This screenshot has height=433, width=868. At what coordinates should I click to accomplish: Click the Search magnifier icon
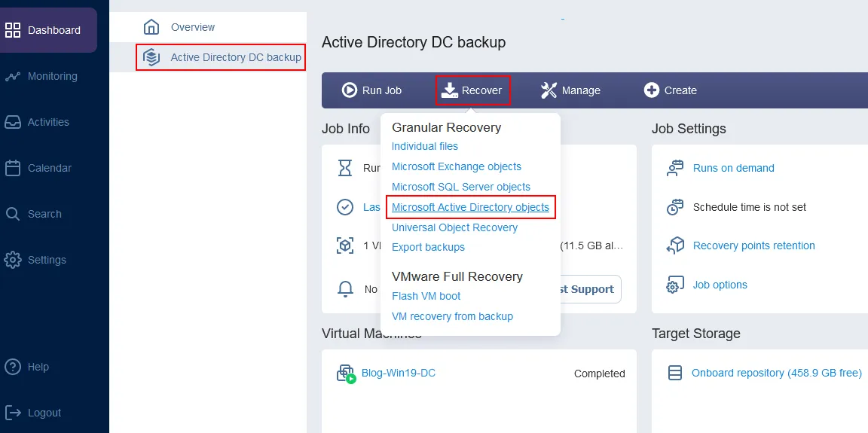pyautogui.click(x=13, y=214)
